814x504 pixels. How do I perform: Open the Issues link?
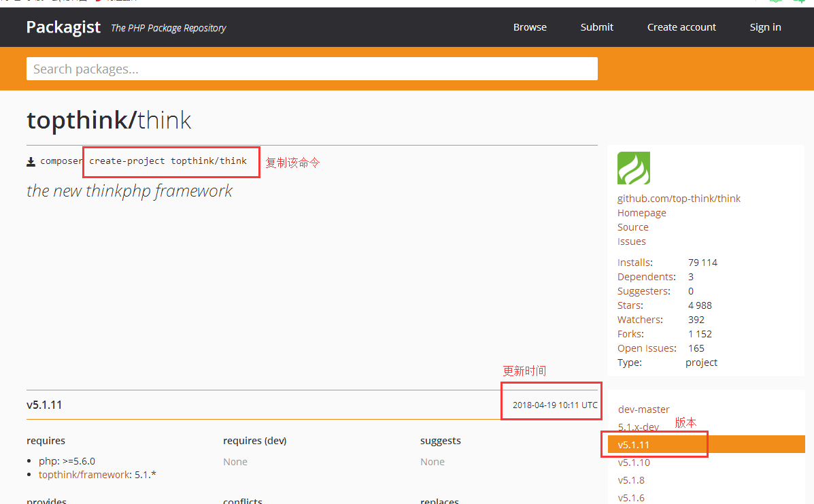click(x=631, y=241)
